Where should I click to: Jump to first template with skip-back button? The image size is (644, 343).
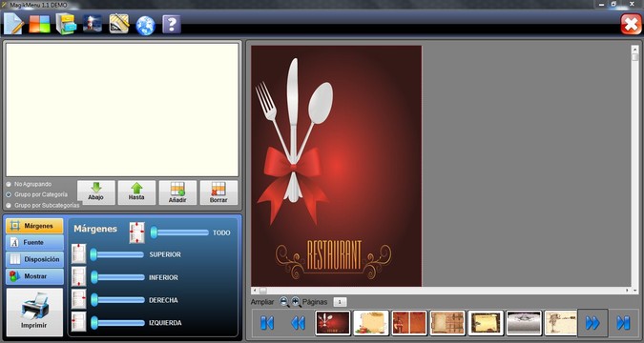point(266,323)
